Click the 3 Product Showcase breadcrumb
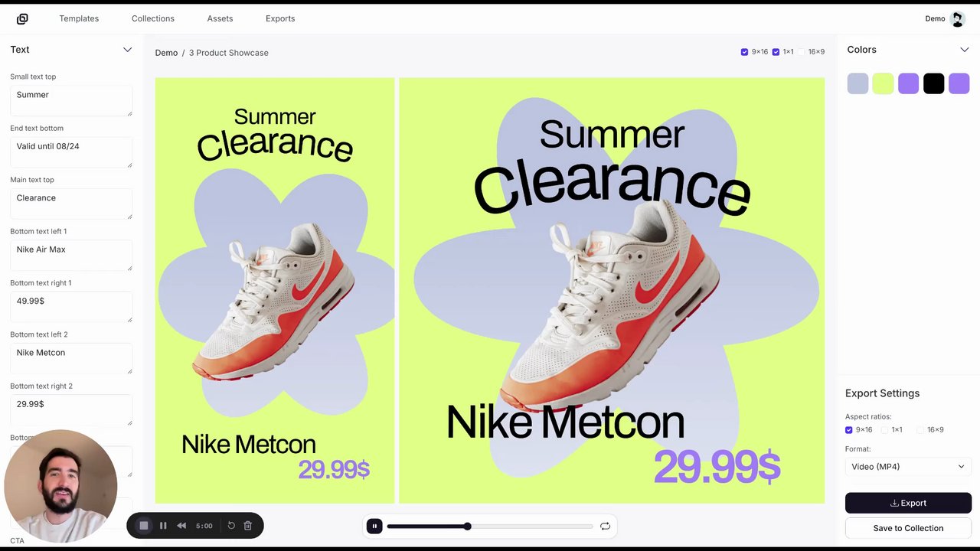This screenshot has height=551, width=980. [228, 53]
